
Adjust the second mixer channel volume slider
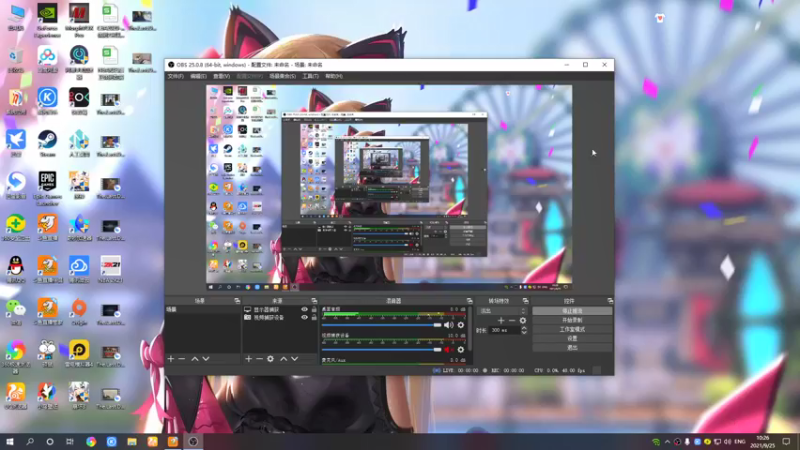click(x=382, y=349)
